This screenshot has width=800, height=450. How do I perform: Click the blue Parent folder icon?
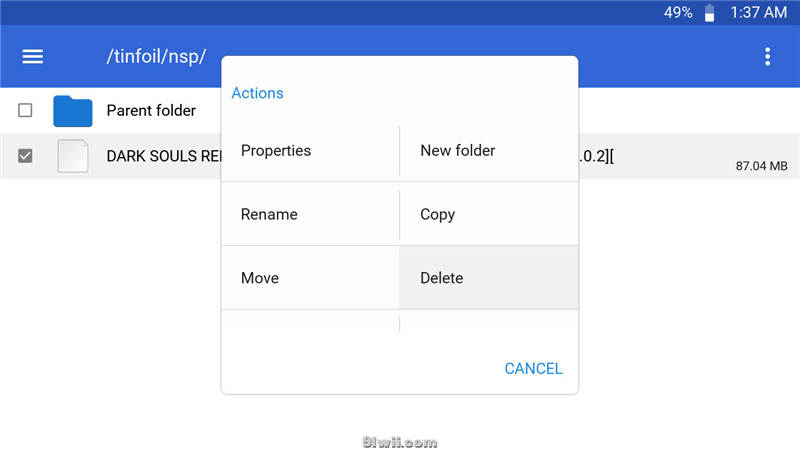pyautogui.click(x=72, y=111)
